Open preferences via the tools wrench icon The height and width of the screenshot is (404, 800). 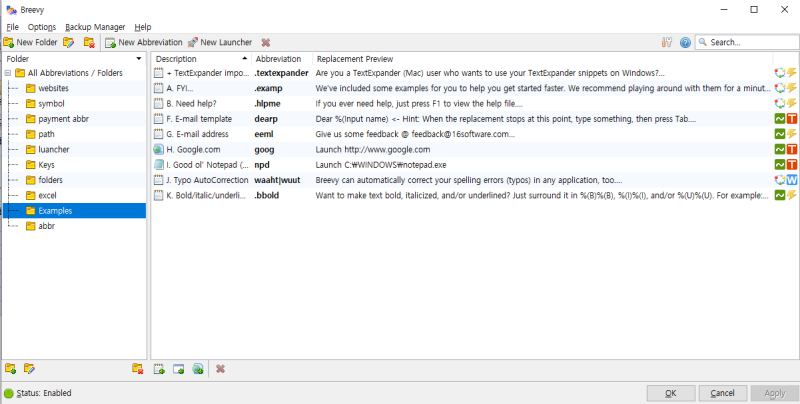pyautogui.click(x=666, y=42)
